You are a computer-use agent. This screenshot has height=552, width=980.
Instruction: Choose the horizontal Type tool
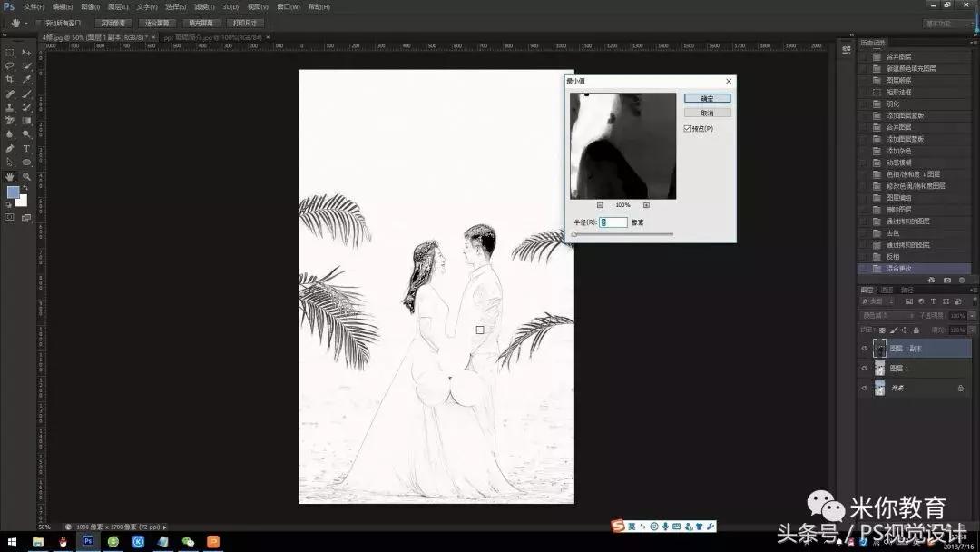click(26, 148)
